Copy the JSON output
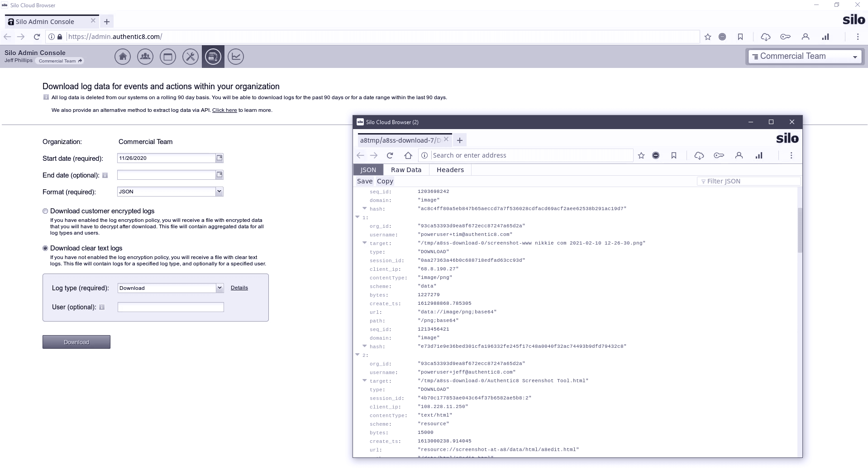Screen dimensions: 868x471 click(385, 181)
